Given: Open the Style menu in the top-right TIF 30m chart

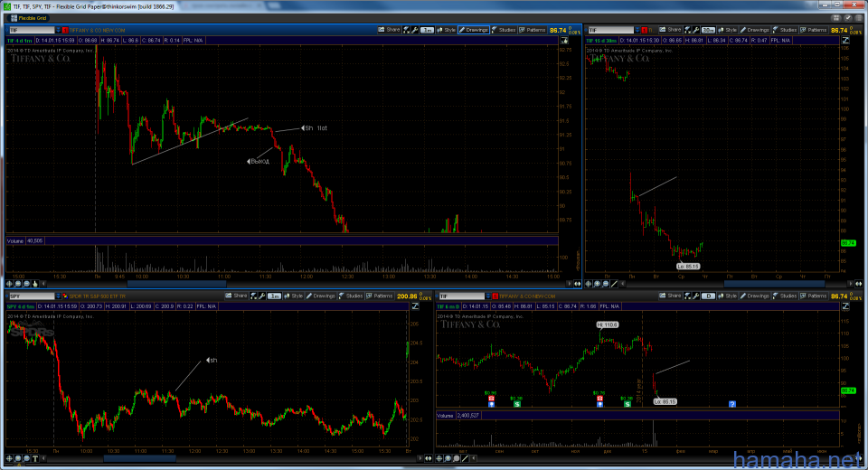Looking at the screenshot, I should click(x=727, y=30).
